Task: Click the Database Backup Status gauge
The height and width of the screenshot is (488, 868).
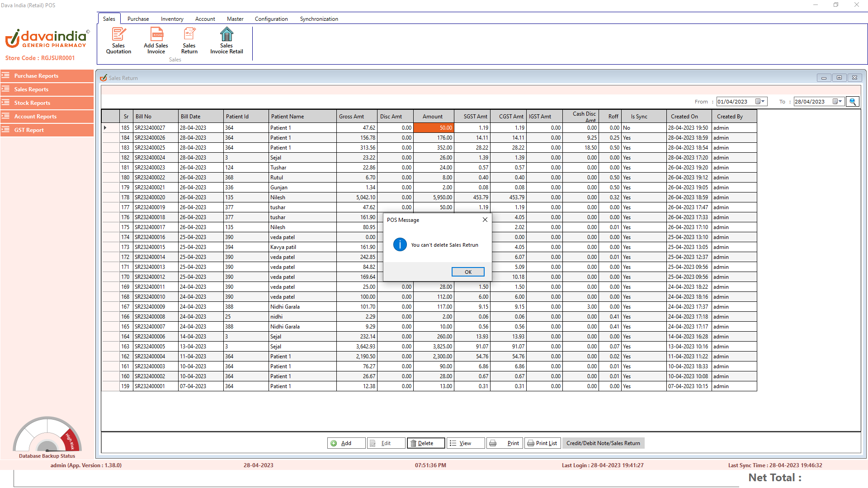Action: click(x=47, y=436)
